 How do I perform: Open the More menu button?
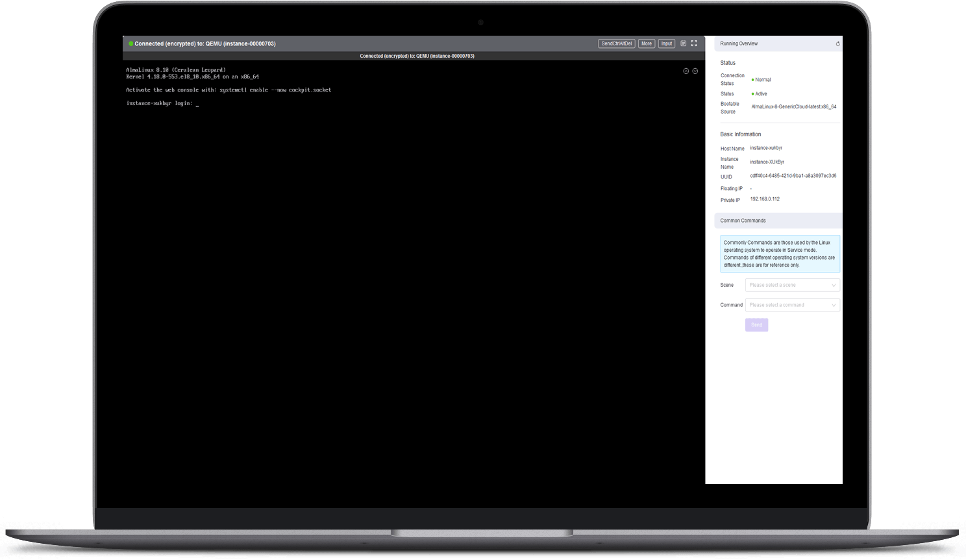click(647, 43)
